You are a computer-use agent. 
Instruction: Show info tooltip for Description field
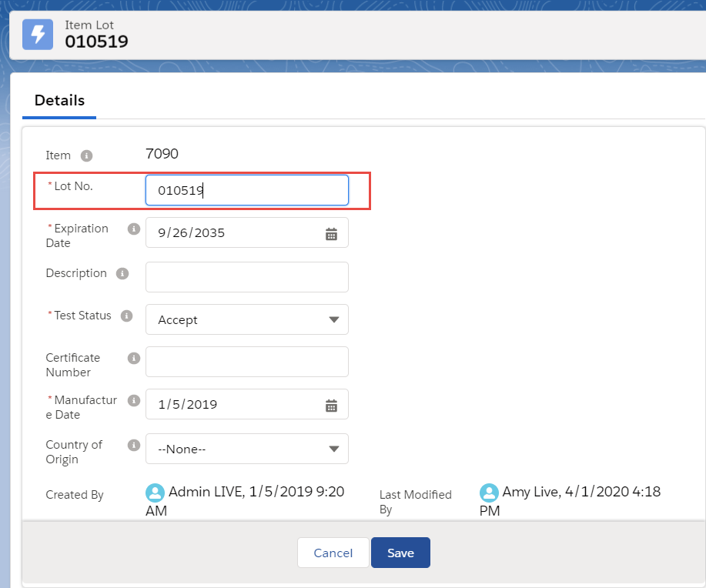pyautogui.click(x=122, y=274)
